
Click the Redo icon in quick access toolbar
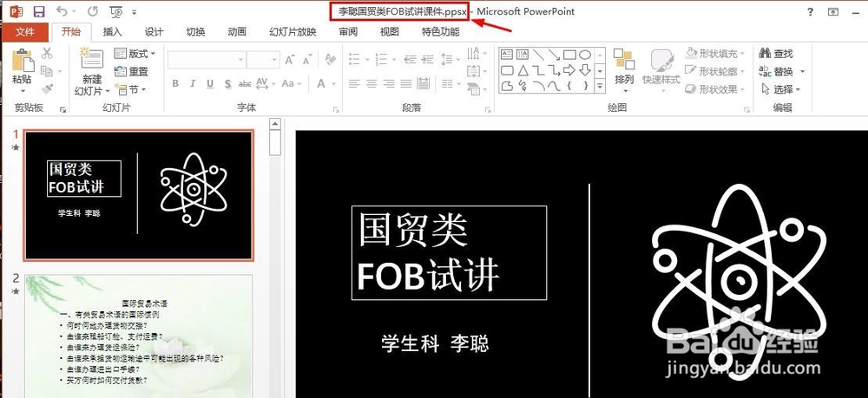pyautogui.click(x=93, y=11)
